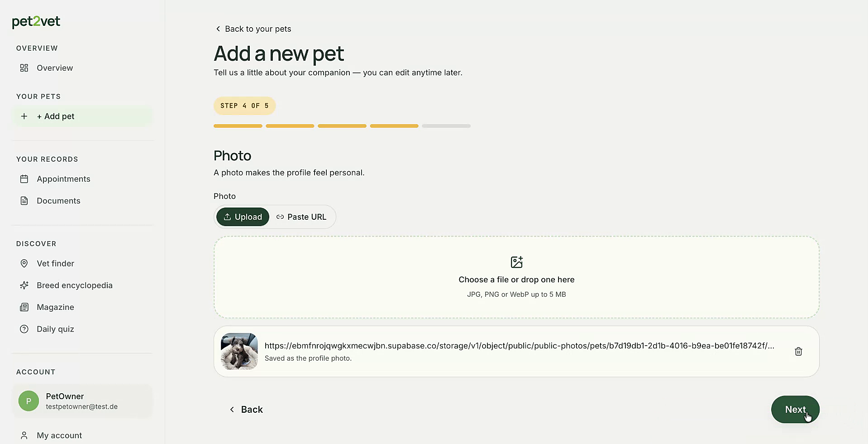This screenshot has height=444, width=868.
Task: Click the Breed encyclopedia sparkle icon
Action: (x=24, y=285)
